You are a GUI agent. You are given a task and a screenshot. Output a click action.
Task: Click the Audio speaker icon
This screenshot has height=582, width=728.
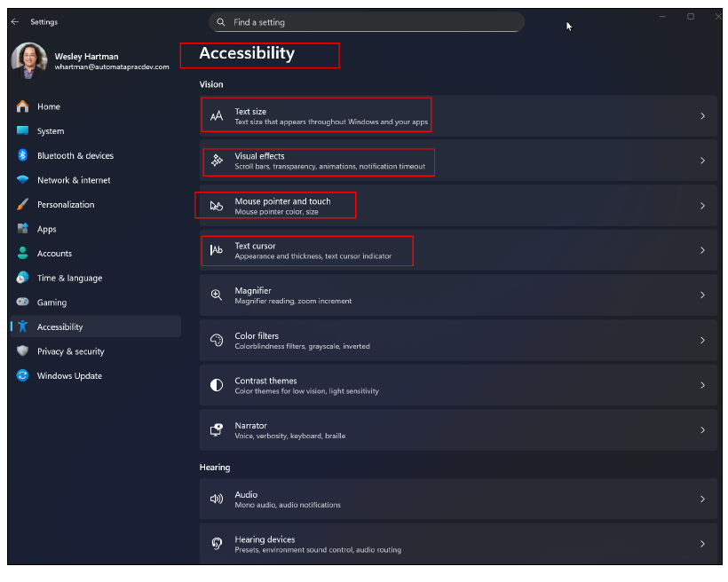click(x=217, y=499)
